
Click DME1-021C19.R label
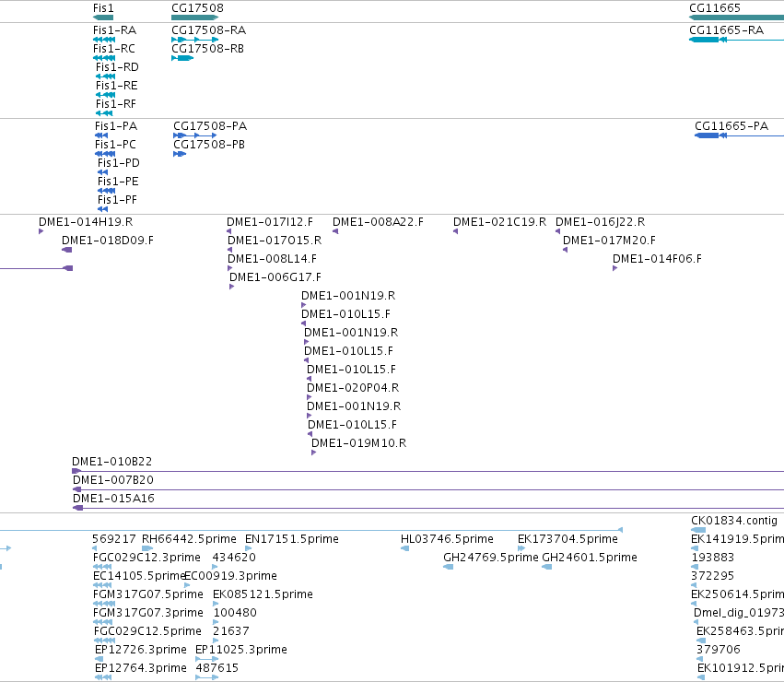click(x=499, y=222)
